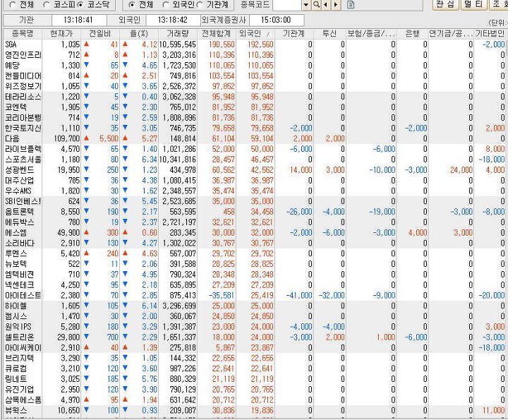This screenshot has height=420, width=508.
Task: Select the 우수AMS stock row
Action: click(x=255, y=191)
